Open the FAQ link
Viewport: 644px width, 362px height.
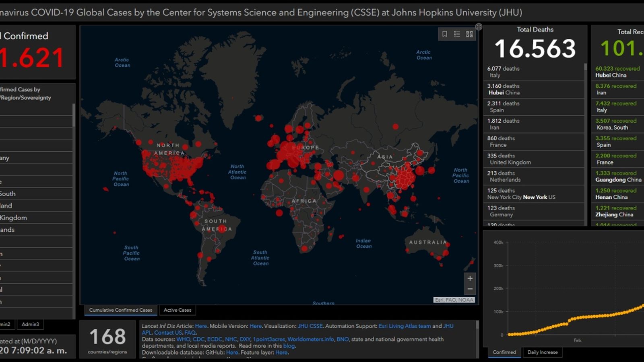tap(190, 333)
